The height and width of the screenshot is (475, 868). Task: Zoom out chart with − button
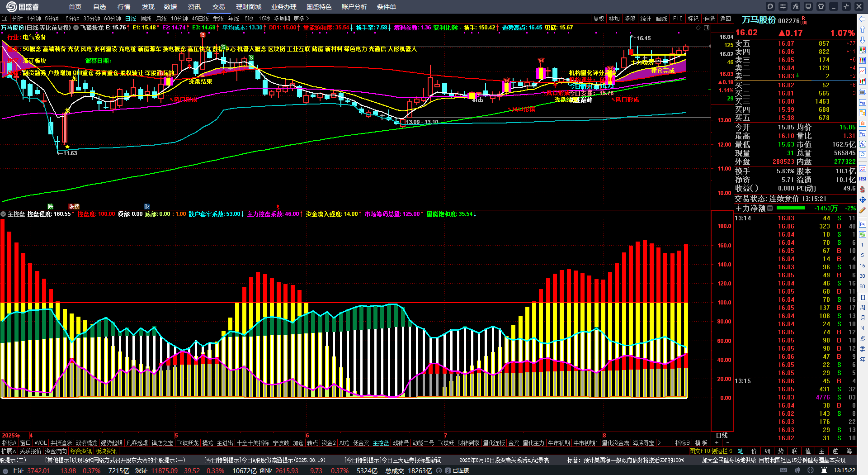tap(727, 443)
